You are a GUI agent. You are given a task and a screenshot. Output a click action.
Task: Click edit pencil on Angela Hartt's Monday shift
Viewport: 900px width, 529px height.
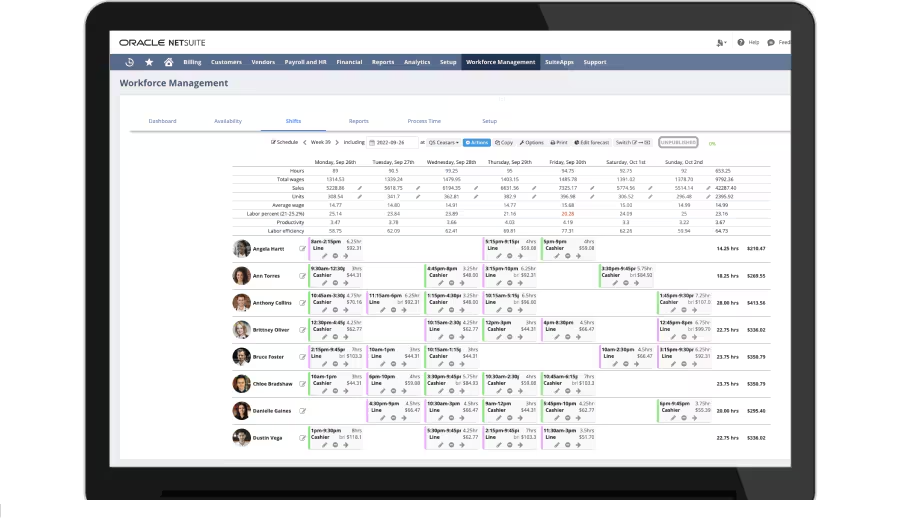pyautogui.click(x=325, y=255)
